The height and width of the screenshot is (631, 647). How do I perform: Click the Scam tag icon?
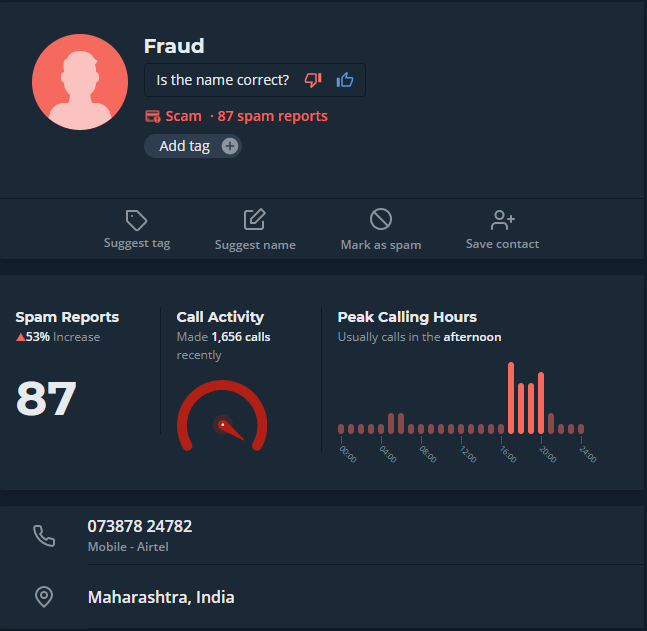[x=153, y=116]
